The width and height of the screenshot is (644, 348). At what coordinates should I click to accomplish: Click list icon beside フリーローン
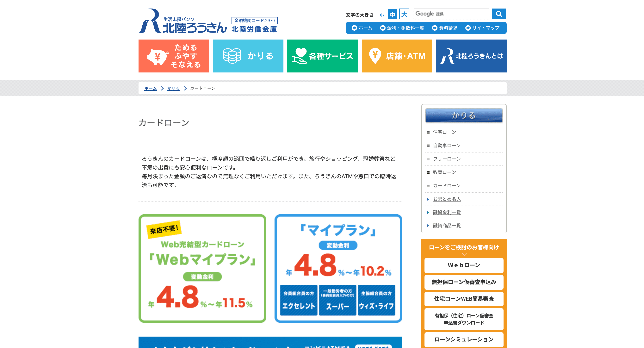428,159
